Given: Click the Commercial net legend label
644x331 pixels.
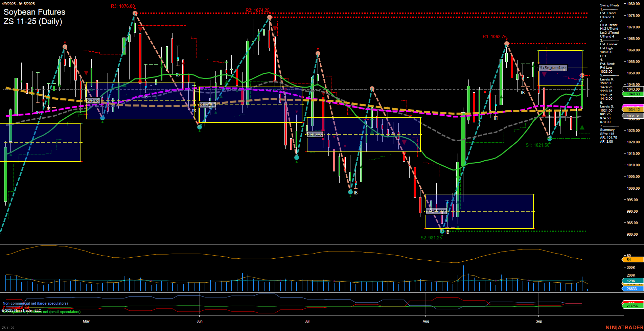Looking at the screenshot, I should coord(16,308).
